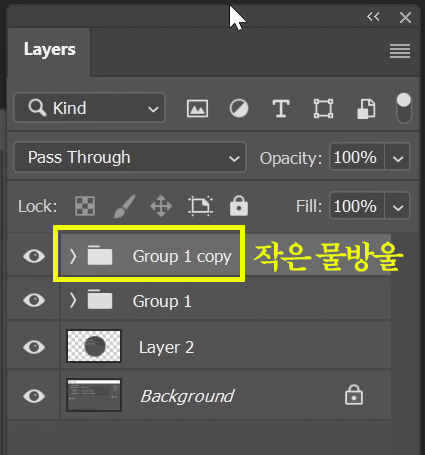The height and width of the screenshot is (455, 425).
Task: Click Layer 2 thumbnail
Action: (94, 346)
